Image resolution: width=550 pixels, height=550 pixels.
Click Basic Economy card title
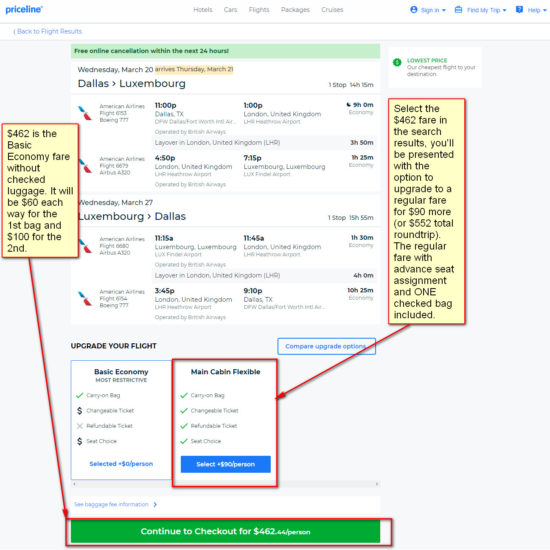coord(121,372)
